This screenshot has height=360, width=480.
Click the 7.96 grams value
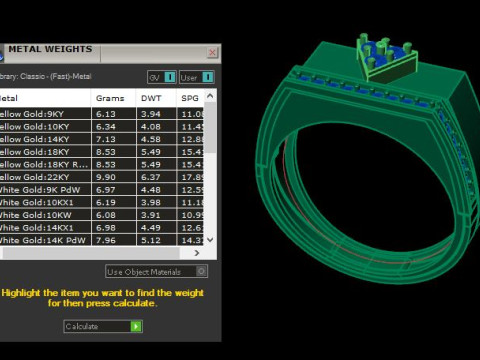[x=106, y=240]
